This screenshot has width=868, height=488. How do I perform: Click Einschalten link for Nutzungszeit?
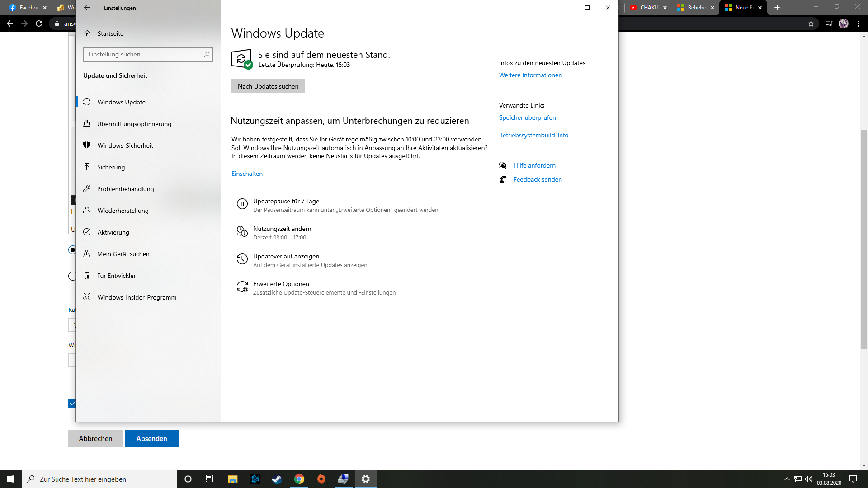click(x=247, y=174)
